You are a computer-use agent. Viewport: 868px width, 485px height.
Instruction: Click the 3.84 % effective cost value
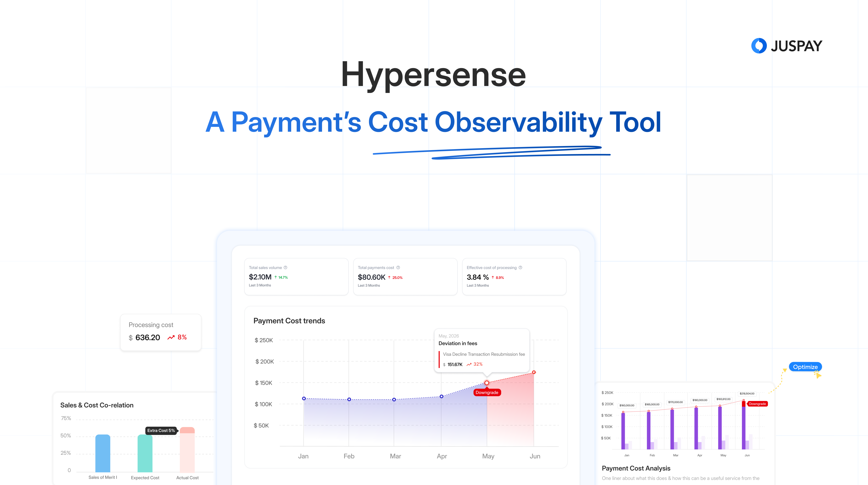[477, 277]
